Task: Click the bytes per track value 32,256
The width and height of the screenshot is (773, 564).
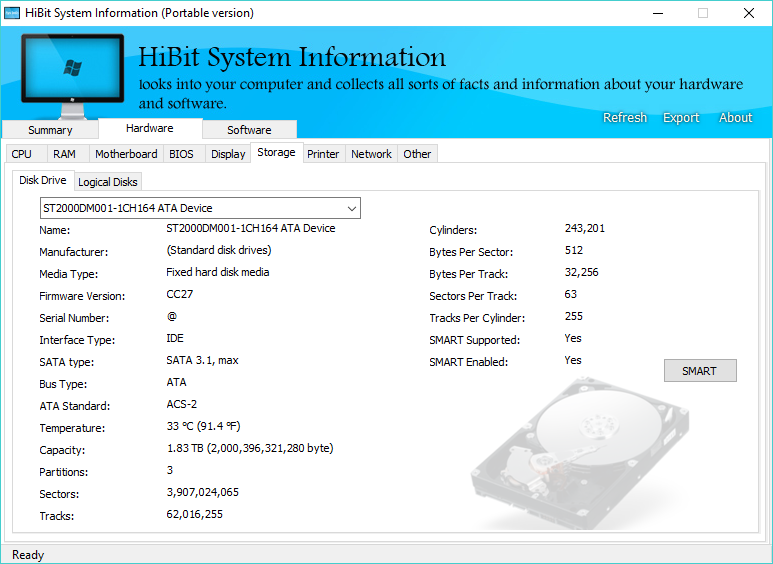Action: pos(582,272)
